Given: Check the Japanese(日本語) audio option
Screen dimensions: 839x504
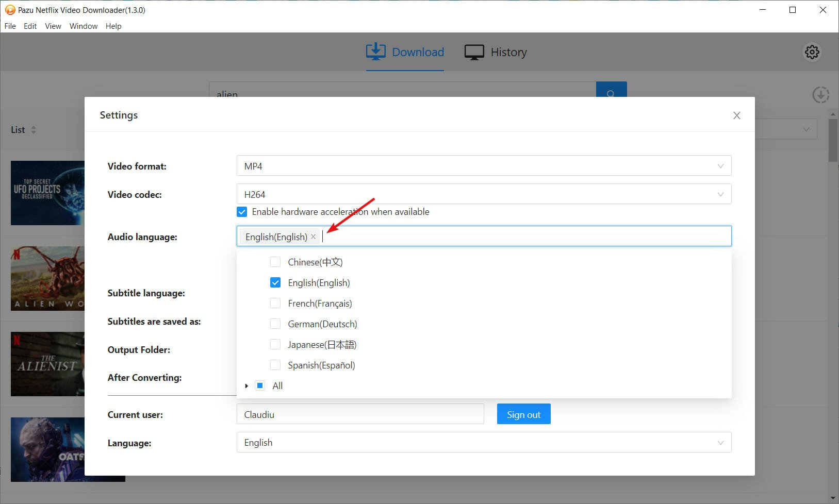Looking at the screenshot, I should point(275,344).
